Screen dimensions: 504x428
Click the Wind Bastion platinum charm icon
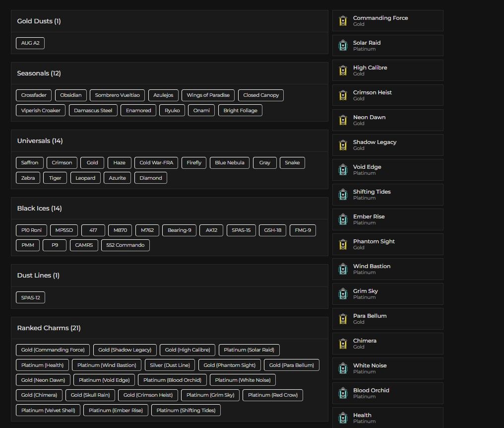pos(343,269)
